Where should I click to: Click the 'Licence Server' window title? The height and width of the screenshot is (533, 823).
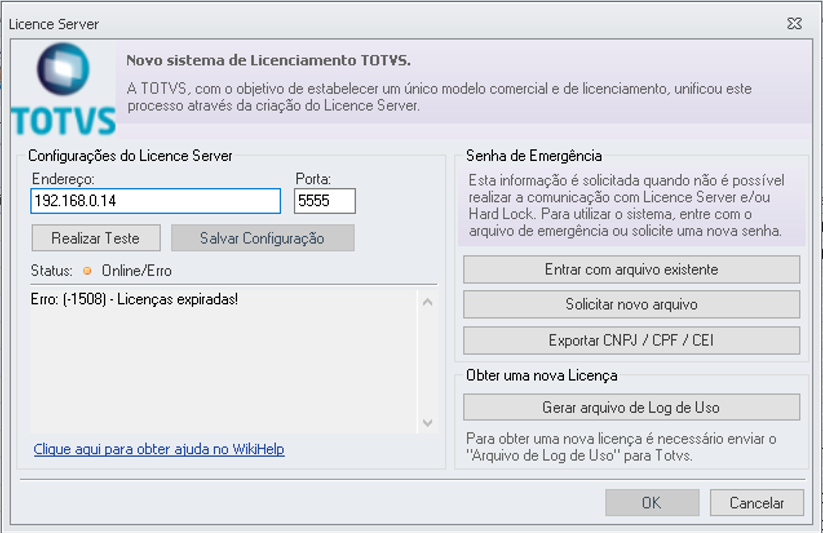54,24
